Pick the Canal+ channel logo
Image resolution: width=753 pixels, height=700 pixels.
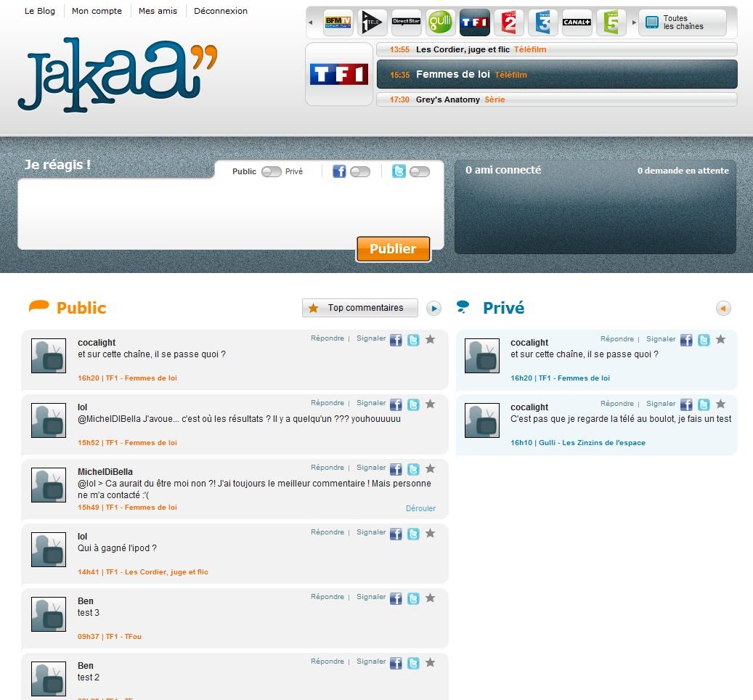pyautogui.click(x=577, y=23)
